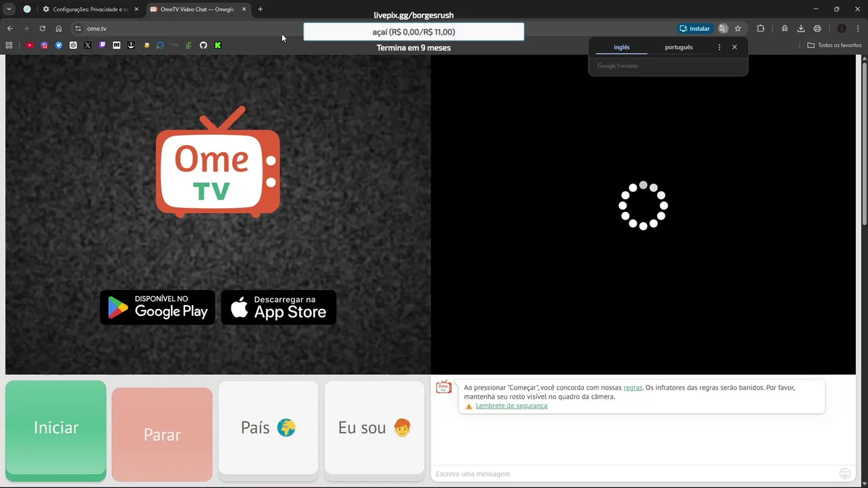Viewport: 868px width, 488px height.
Task: Open the Google Play download badge
Action: point(157,308)
